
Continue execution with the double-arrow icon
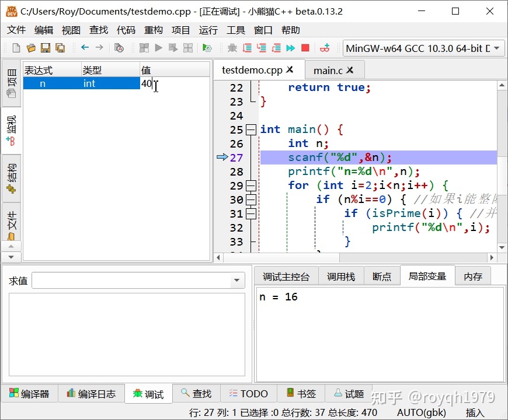click(x=291, y=48)
